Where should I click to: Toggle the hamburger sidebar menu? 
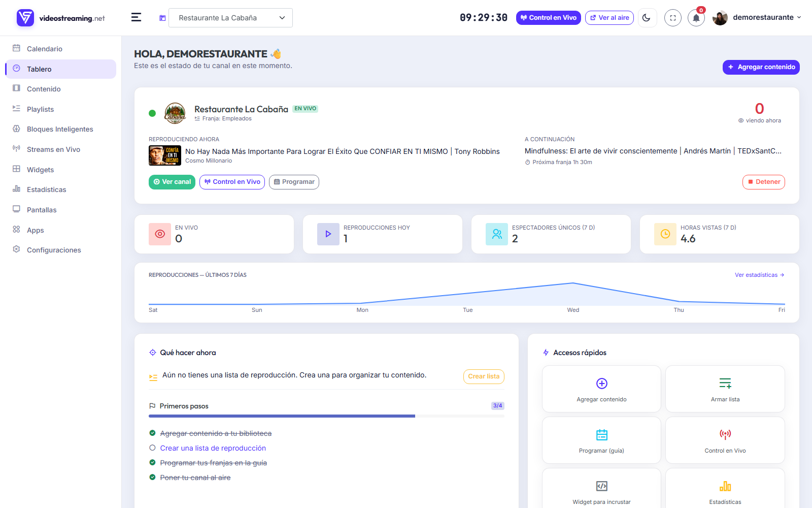tap(136, 17)
